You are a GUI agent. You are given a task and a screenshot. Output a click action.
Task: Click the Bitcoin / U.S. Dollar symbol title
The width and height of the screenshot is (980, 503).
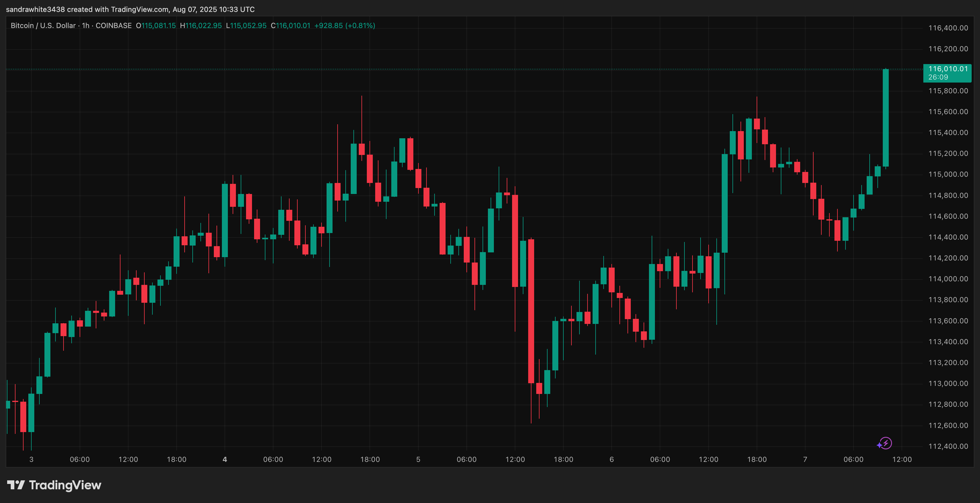click(43, 25)
